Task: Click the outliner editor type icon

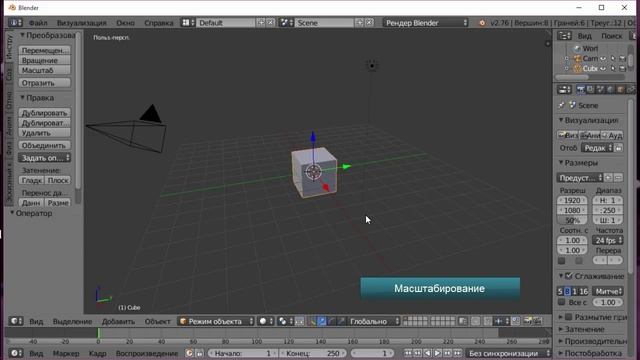Action: tap(564, 36)
